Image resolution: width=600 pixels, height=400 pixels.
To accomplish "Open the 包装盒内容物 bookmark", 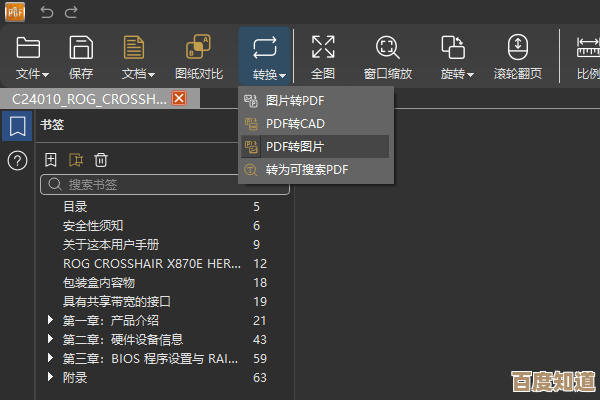I will point(99,283).
